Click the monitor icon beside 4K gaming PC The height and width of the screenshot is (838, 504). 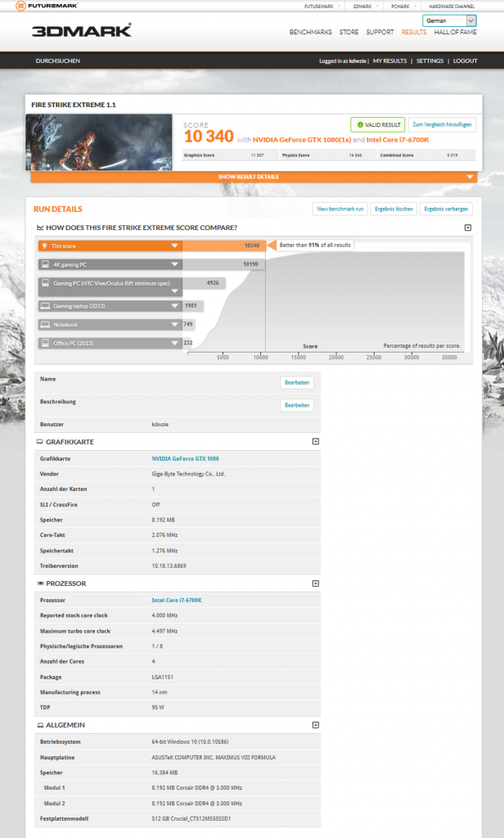click(46, 264)
